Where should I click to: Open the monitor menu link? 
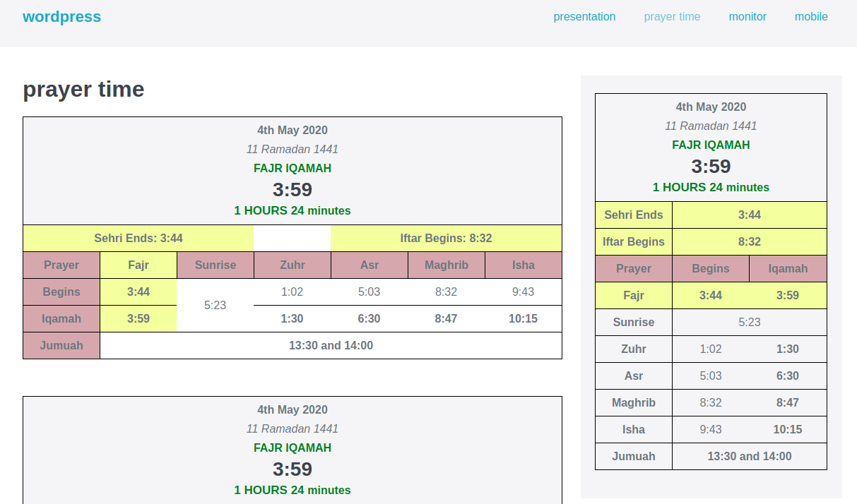(x=747, y=17)
